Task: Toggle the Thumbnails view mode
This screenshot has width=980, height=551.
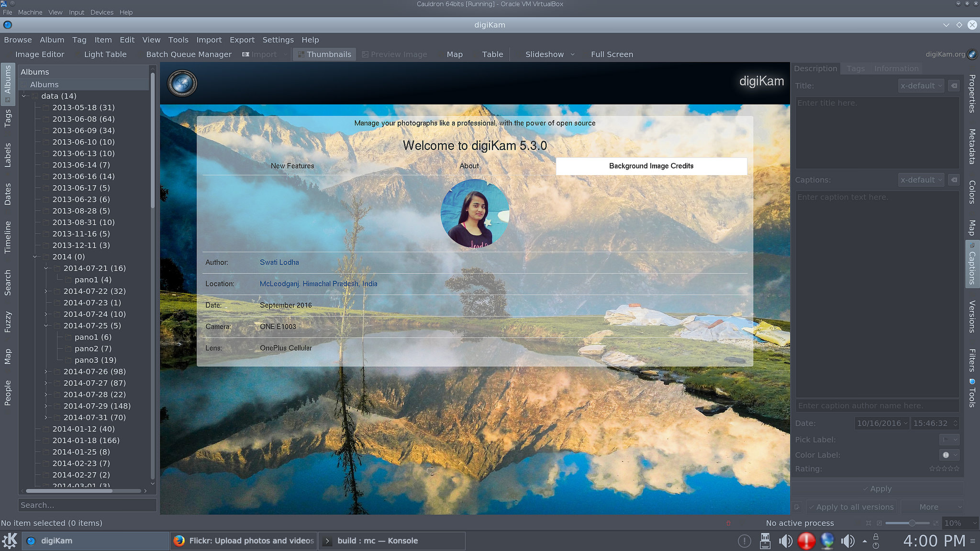Action: [324, 55]
